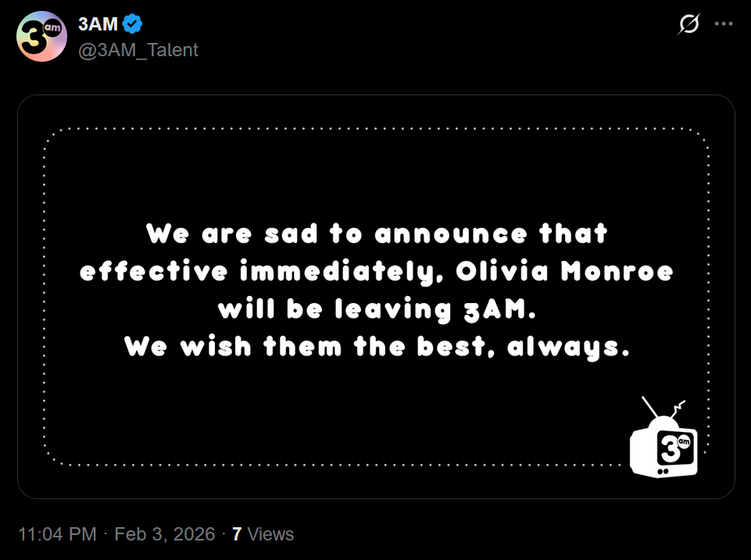Click the 3AM display name
The height and width of the screenshot is (560, 751).
[98, 24]
